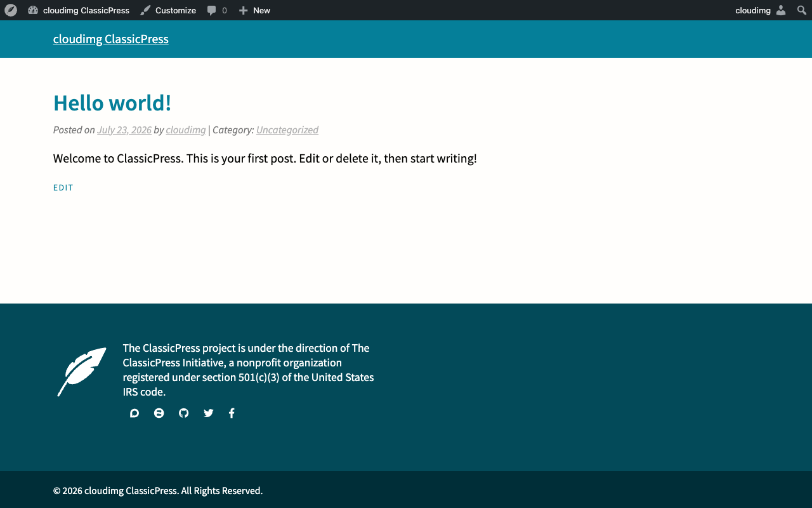812x508 pixels.
Task: Click the plus icon beside New
Action: point(243,10)
